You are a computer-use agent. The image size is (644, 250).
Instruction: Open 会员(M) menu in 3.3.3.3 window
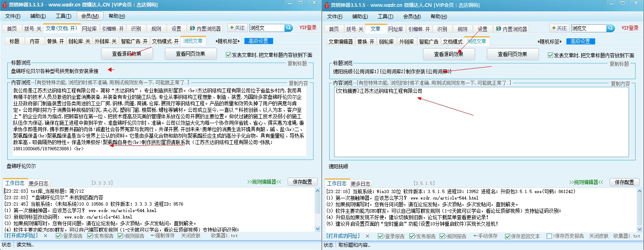click(x=90, y=16)
